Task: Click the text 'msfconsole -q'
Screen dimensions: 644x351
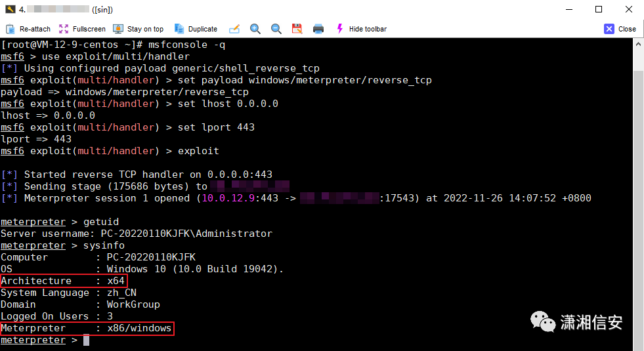Action: [x=187, y=45]
